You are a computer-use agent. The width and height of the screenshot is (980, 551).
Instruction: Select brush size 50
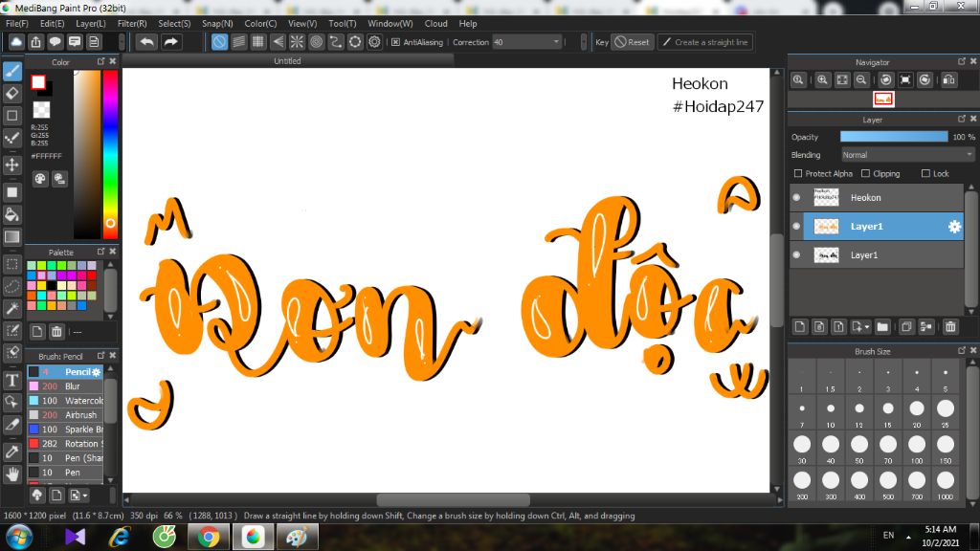[x=859, y=449]
